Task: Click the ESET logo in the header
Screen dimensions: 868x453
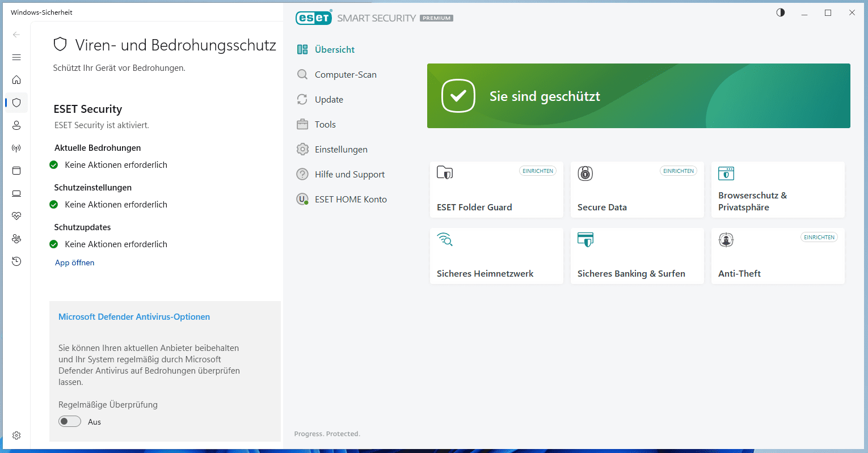Action: tap(313, 18)
